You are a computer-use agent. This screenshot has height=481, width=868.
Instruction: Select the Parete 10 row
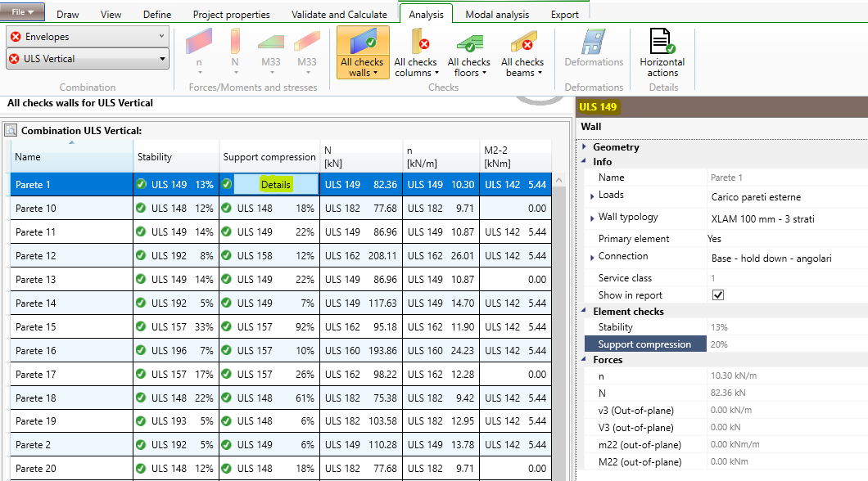point(281,208)
